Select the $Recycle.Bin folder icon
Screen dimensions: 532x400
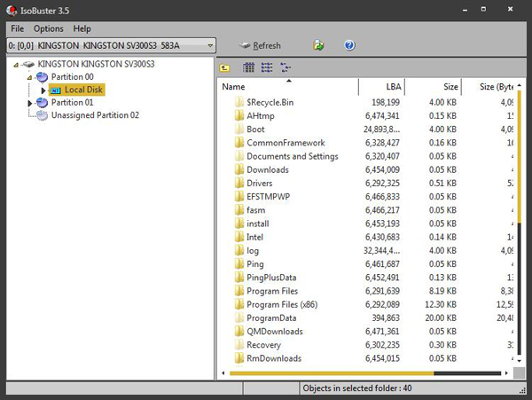coord(239,102)
